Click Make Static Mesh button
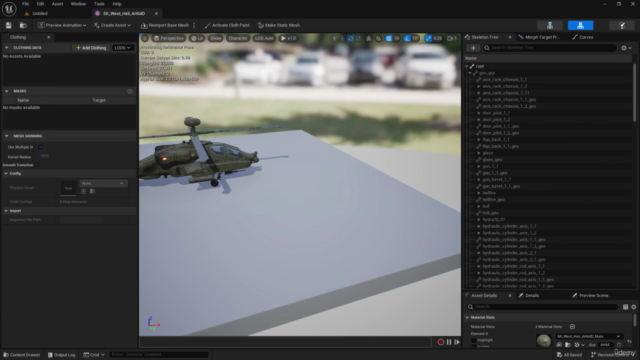The height and width of the screenshot is (360, 640). tap(279, 25)
